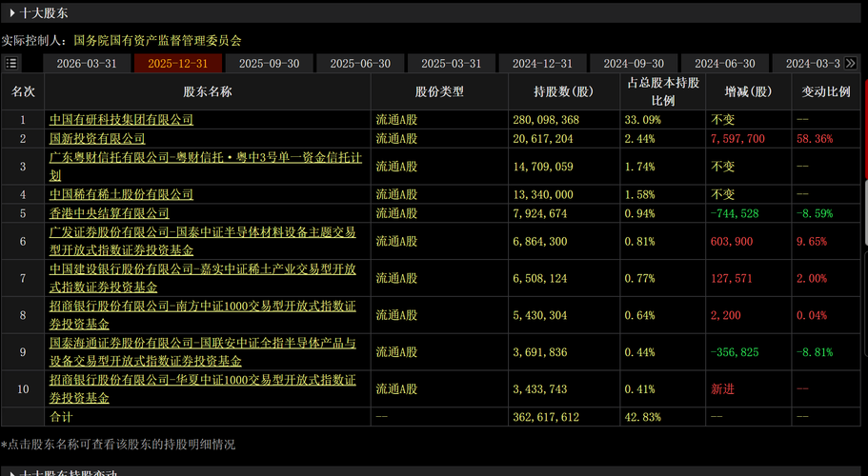Click the 合计 total row label

pyautogui.click(x=61, y=417)
